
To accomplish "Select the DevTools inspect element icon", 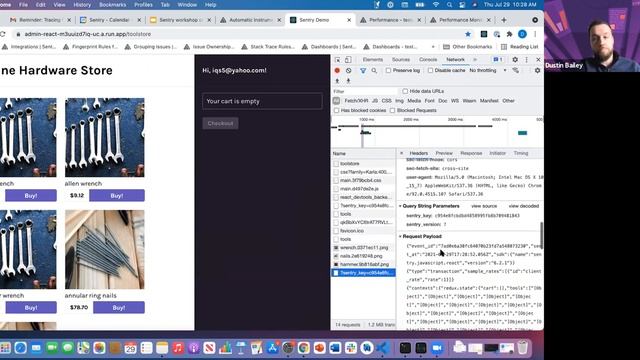I will point(338,60).
